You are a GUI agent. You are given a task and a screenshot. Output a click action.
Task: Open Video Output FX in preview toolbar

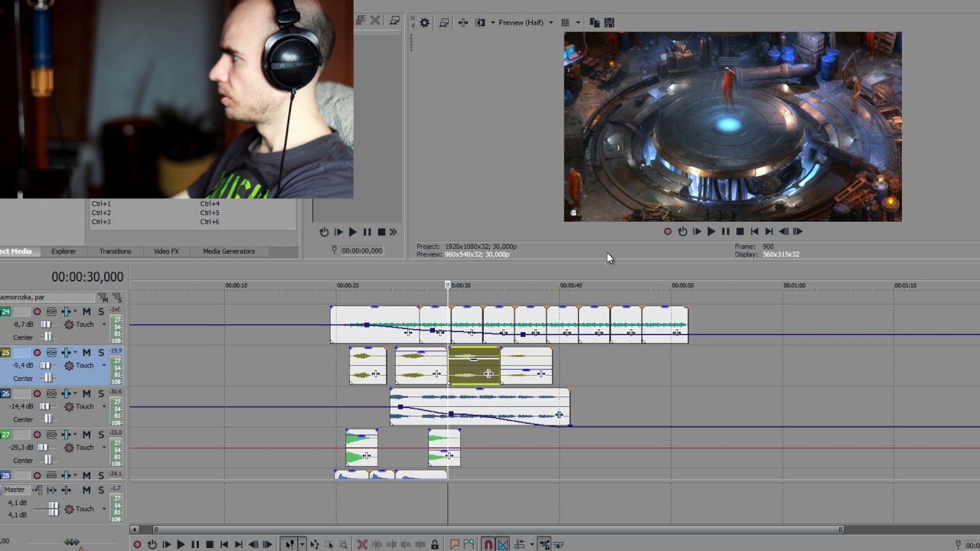(462, 23)
